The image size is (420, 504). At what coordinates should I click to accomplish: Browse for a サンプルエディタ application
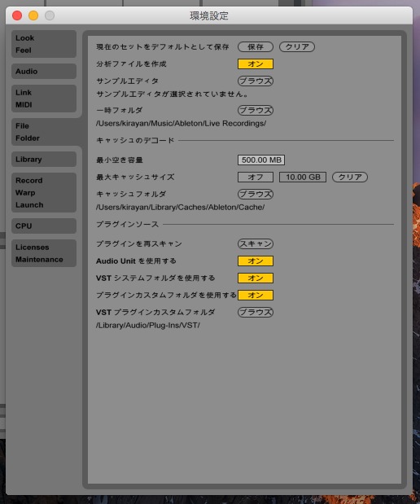[x=256, y=81]
